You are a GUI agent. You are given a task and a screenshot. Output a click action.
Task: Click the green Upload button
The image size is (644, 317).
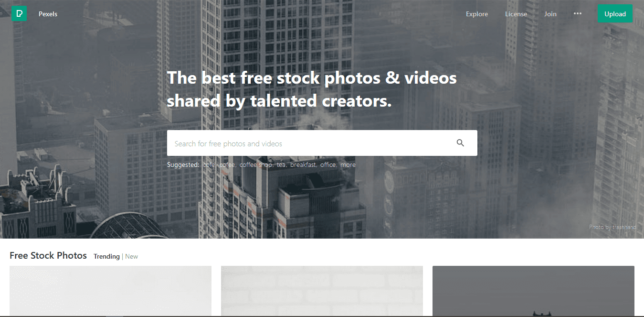[x=615, y=14]
